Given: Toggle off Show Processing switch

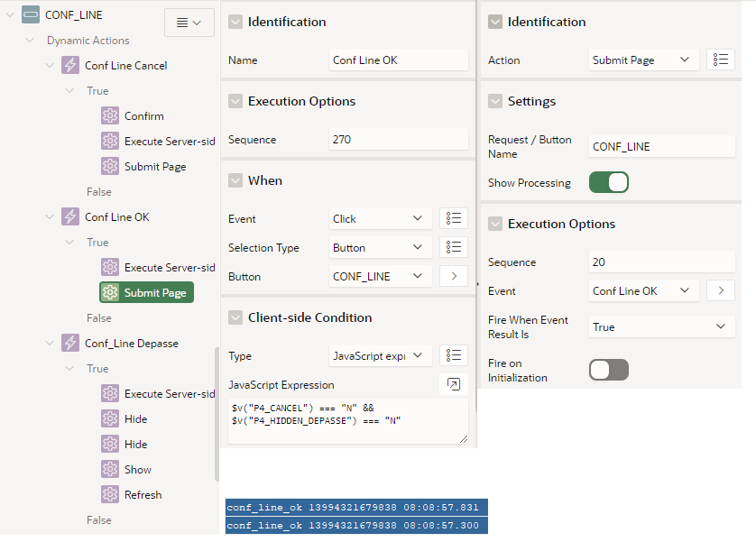Looking at the screenshot, I should coord(608,182).
